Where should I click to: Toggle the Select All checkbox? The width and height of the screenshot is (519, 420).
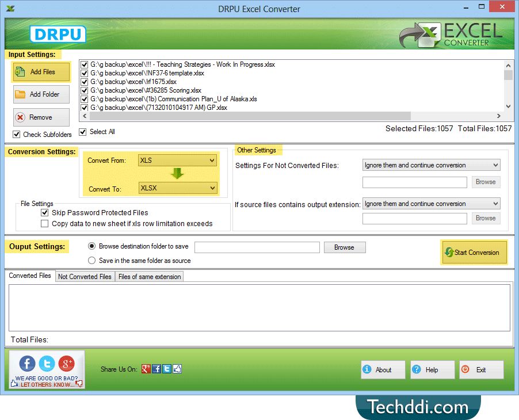pos(83,132)
